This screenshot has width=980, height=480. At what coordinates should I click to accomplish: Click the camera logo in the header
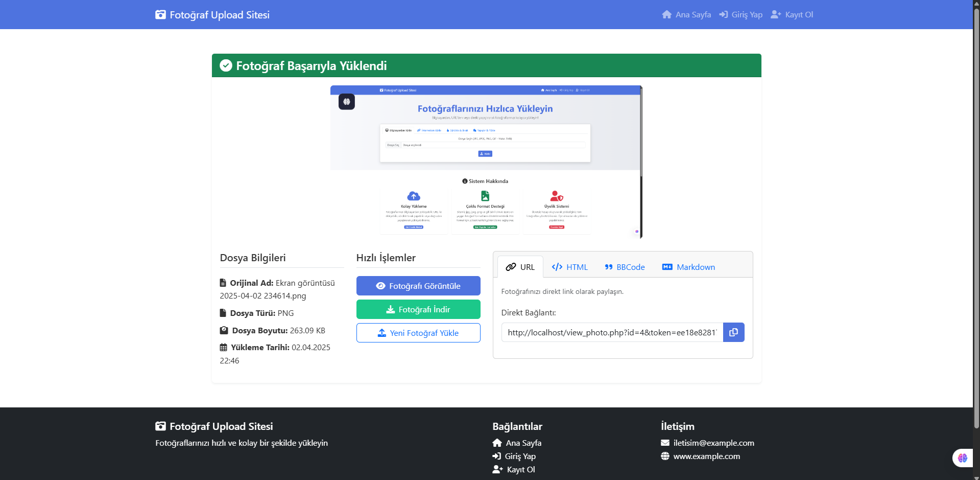[x=160, y=15]
